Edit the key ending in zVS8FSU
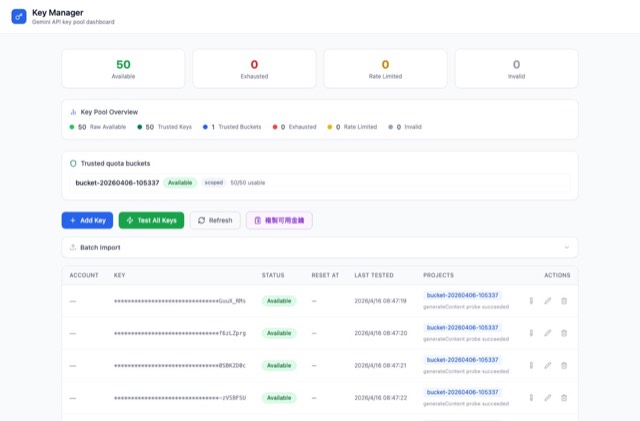The height and width of the screenshot is (421, 640). [x=548, y=398]
